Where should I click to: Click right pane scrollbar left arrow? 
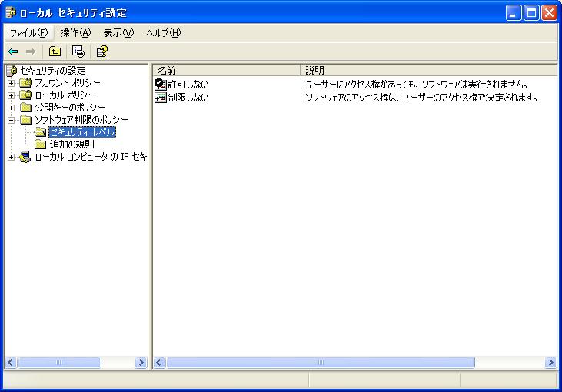coord(159,363)
